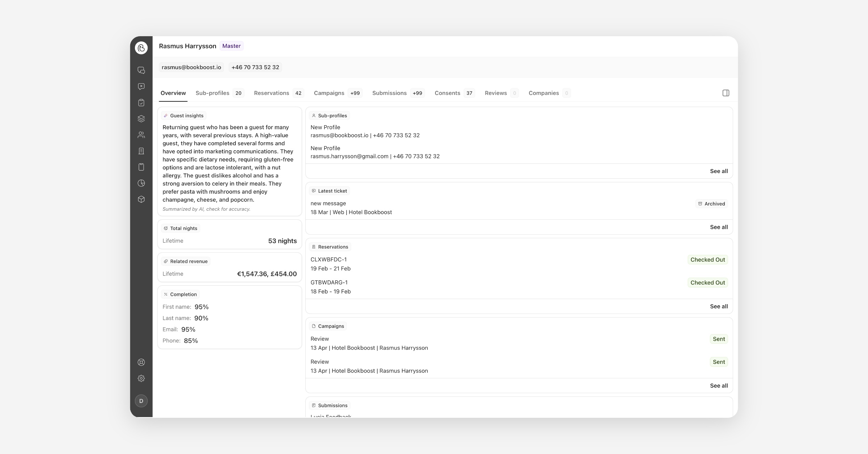The height and width of the screenshot is (454, 868).
Task: Switch to the Sub-profiles tab
Action: pyautogui.click(x=220, y=93)
